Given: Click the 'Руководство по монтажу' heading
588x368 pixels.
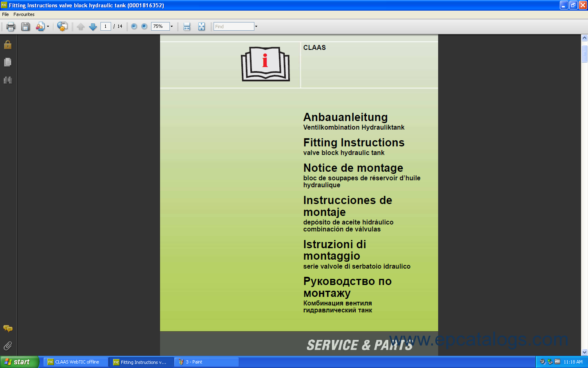Looking at the screenshot, I should pyautogui.click(x=347, y=287).
